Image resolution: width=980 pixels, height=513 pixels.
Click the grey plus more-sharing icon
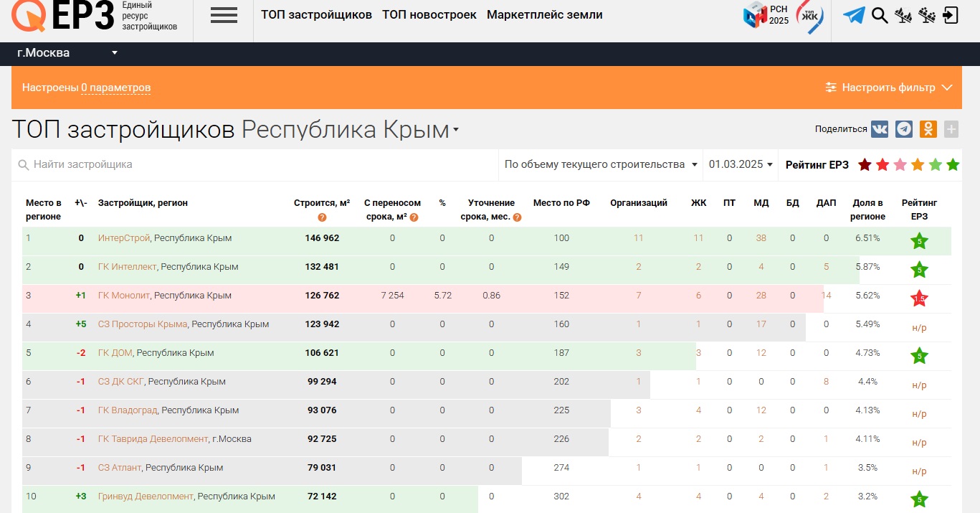point(951,129)
